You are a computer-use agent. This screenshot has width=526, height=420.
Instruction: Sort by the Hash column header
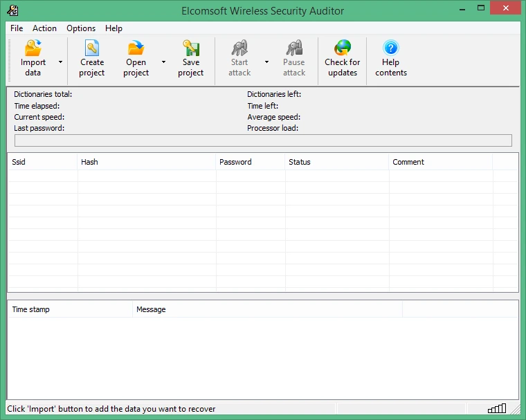(x=146, y=162)
